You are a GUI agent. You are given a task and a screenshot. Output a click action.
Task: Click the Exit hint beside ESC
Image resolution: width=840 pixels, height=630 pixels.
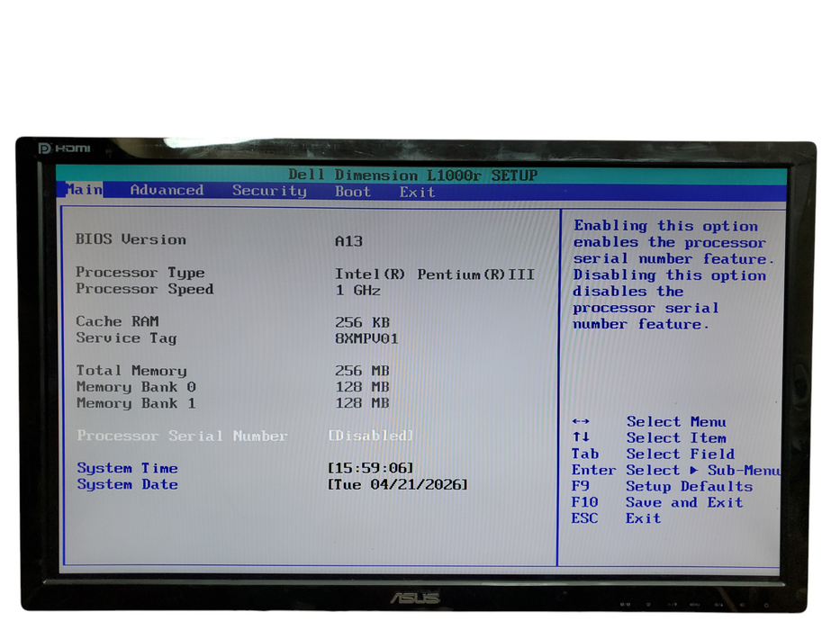[x=643, y=518]
